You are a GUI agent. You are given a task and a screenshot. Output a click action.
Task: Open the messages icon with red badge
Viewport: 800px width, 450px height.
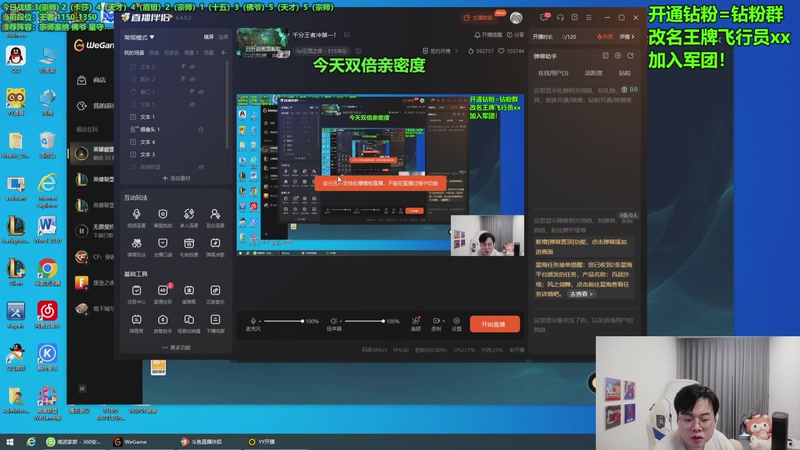(544, 17)
